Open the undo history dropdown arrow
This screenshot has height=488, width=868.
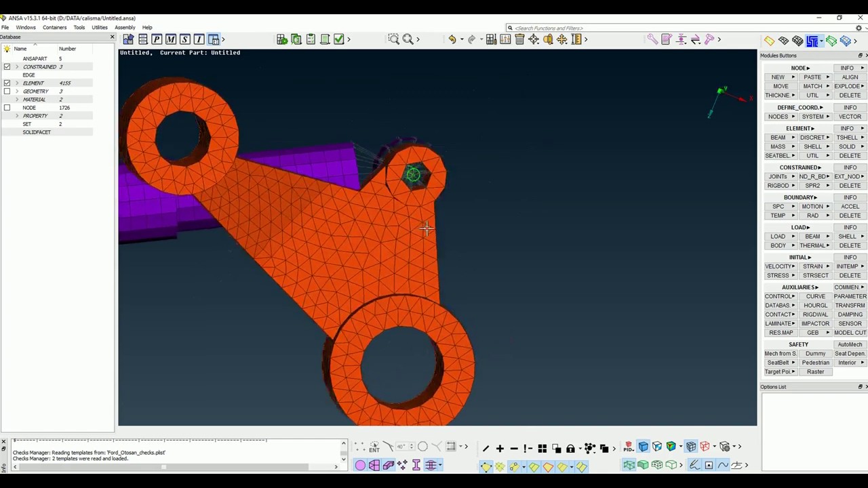461,39
